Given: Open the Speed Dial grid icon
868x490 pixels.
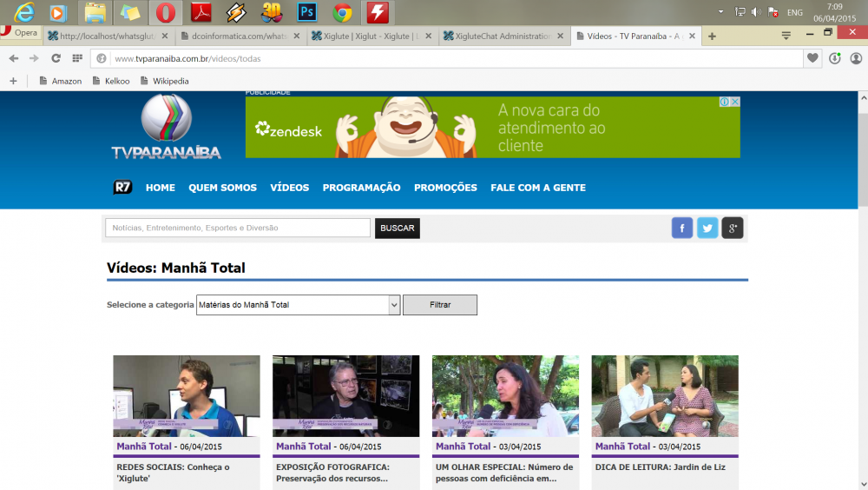Looking at the screenshot, I should click(77, 58).
